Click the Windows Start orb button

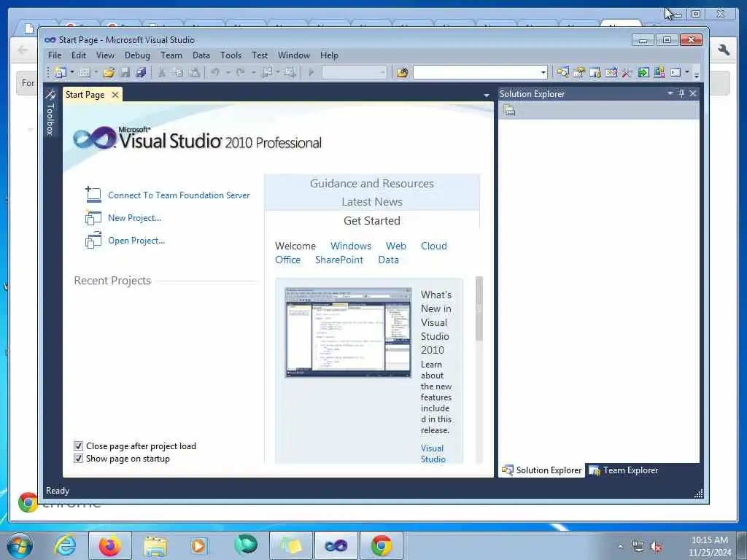(20, 545)
